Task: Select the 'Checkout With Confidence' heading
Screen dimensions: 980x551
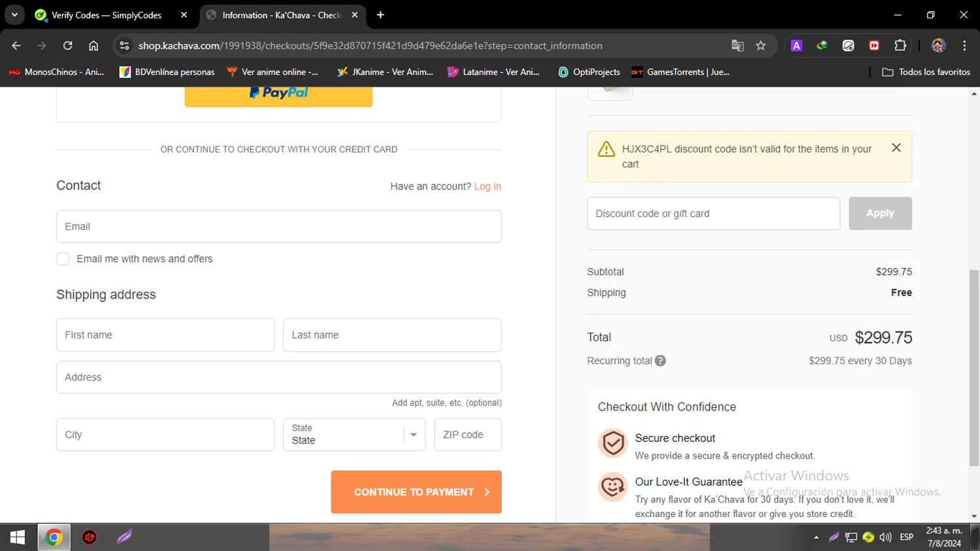Action: [x=667, y=407]
